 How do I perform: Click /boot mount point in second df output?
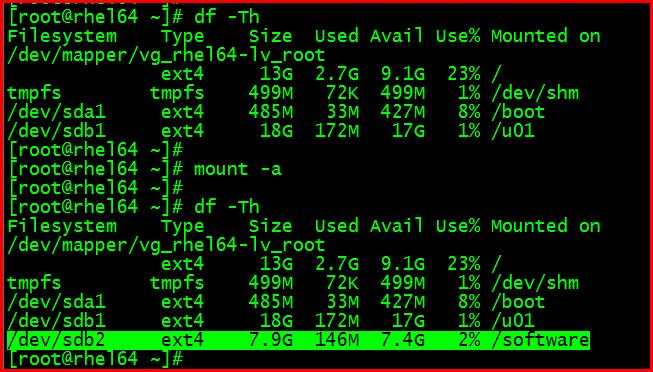tap(518, 302)
